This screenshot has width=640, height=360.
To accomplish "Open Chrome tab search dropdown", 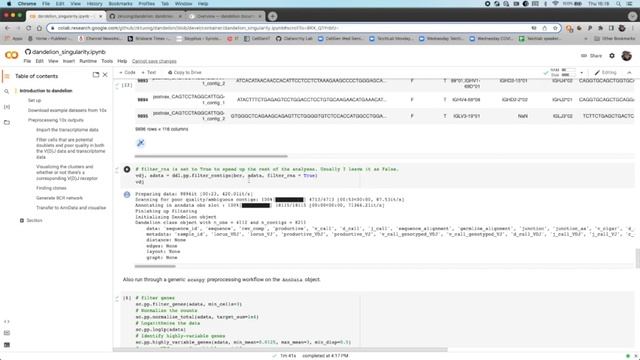I will point(633,16).
